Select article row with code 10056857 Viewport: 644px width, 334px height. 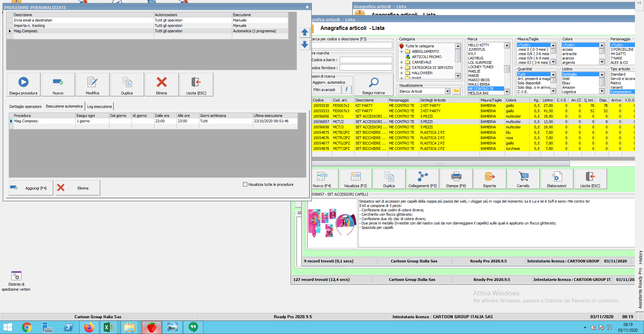click(473, 122)
